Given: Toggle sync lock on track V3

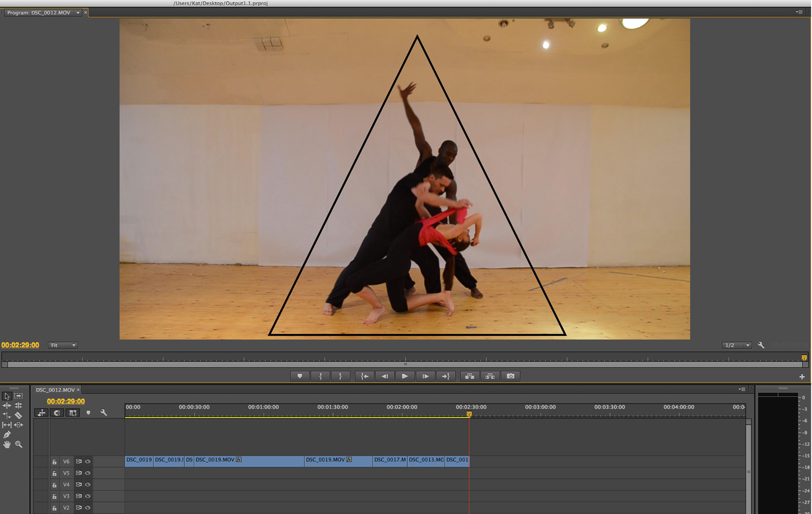Looking at the screenshot, I should point(79,496).
